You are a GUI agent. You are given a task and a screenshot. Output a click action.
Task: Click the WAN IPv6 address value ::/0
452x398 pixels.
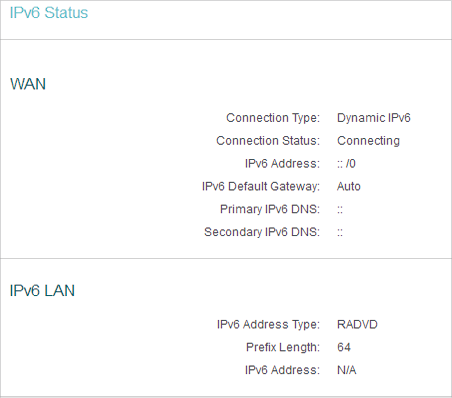346,164
